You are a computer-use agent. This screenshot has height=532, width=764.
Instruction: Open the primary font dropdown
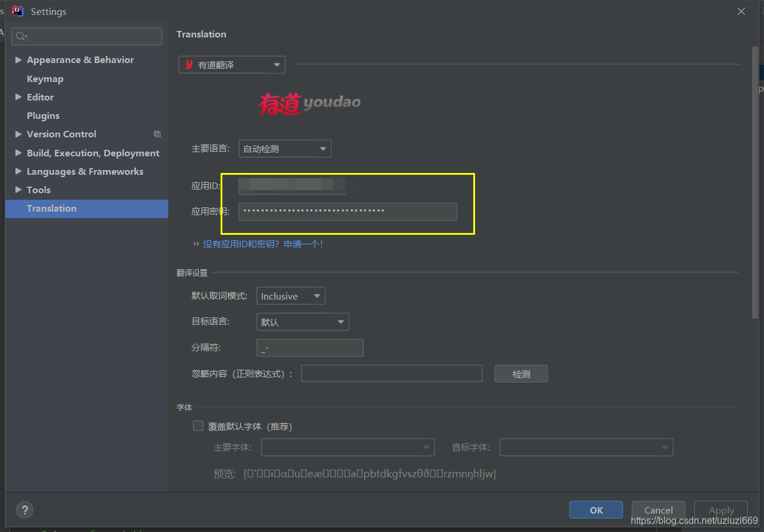click(348, 447)
